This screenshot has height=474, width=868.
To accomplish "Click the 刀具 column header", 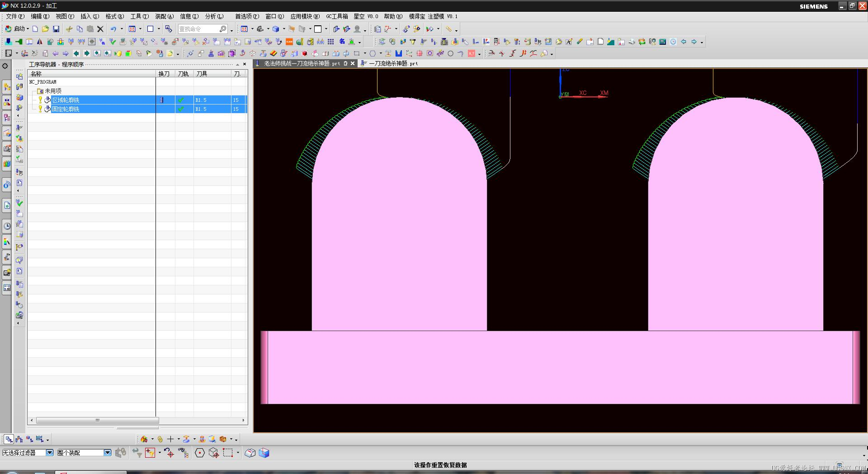I will click(212, 74).
